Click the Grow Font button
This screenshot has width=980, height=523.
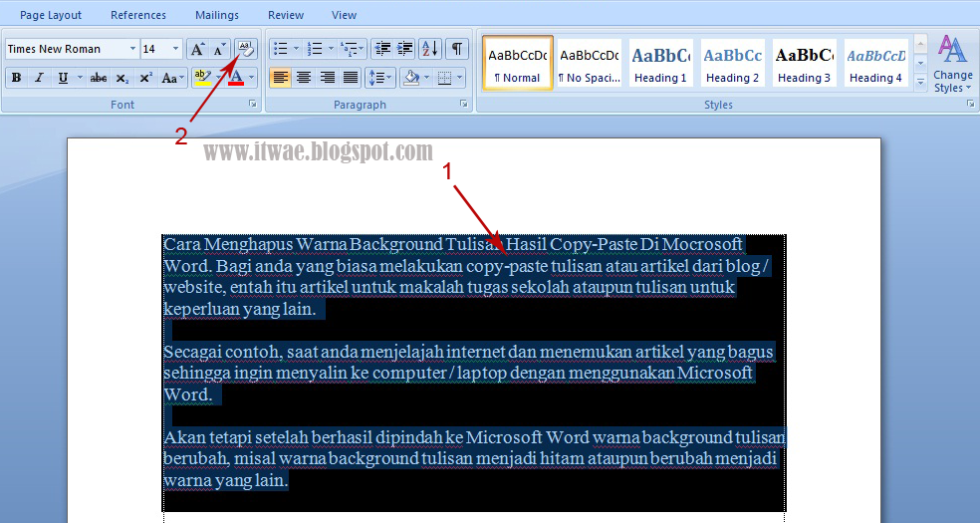pos(197,50)
